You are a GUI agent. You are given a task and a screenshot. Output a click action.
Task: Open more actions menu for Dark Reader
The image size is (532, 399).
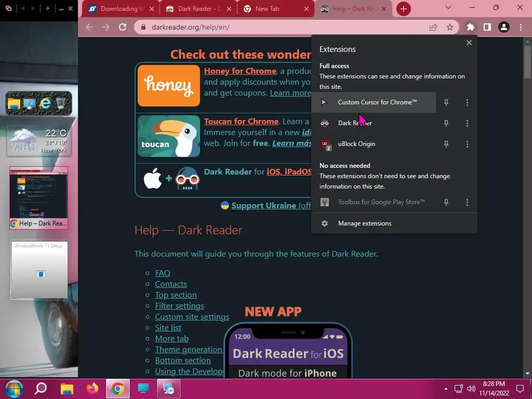467,123
